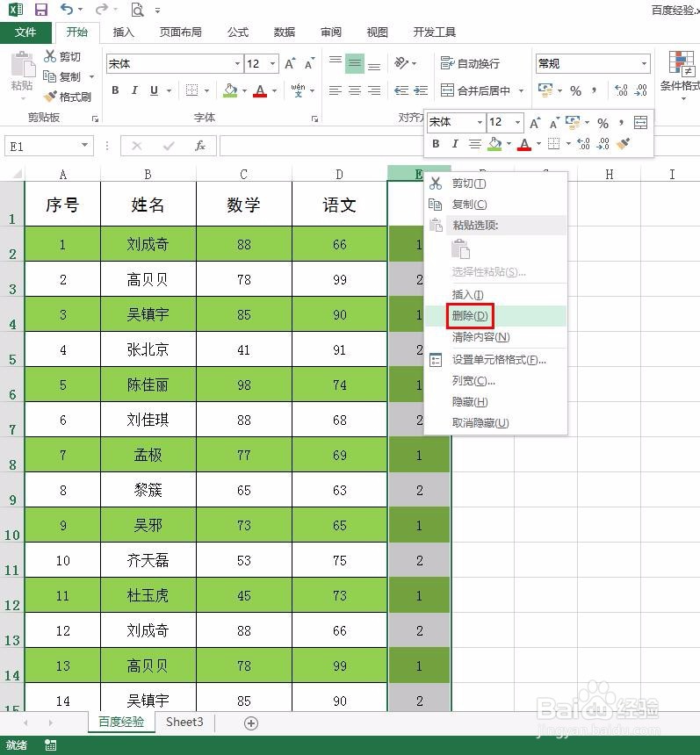Viewport: 700px width, 755px height.
Task: Switch to the 插入 (Insert) ribbon tab
Action: pos(123,32)
